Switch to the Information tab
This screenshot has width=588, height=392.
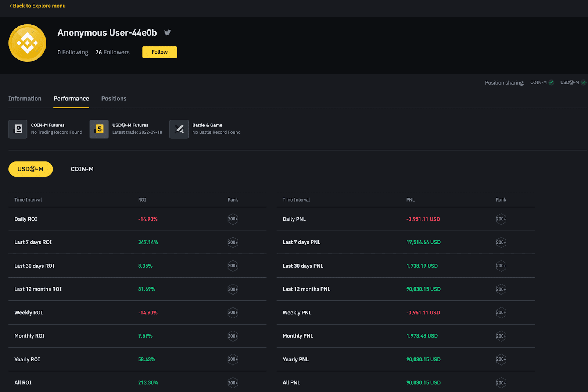pos(25,99)
